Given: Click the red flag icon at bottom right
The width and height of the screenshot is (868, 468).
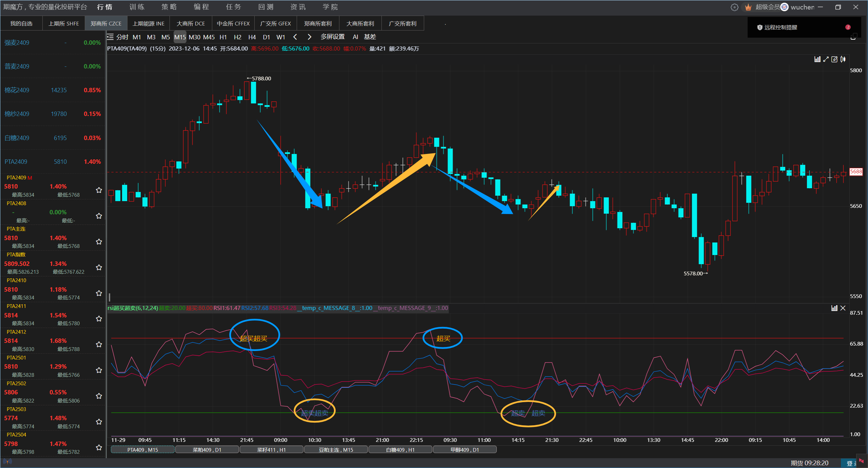Looking at the screenshot, I should pos(862,461).
